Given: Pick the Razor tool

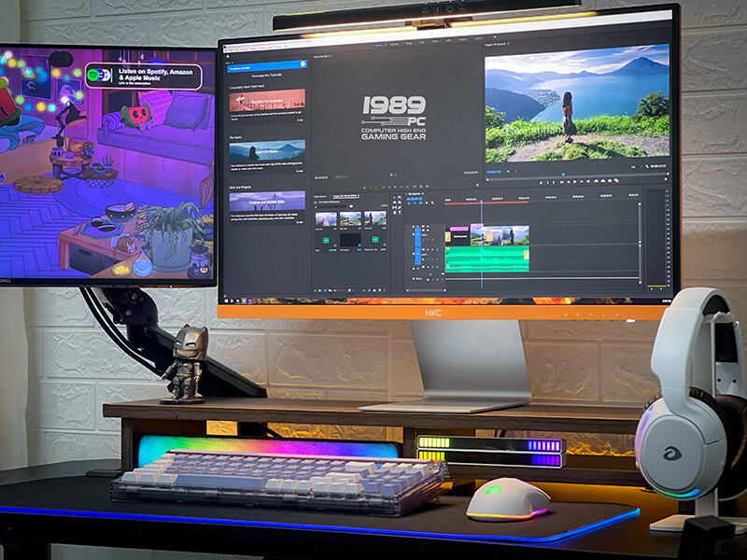Looking at the screenshot, I should point(400,203).
